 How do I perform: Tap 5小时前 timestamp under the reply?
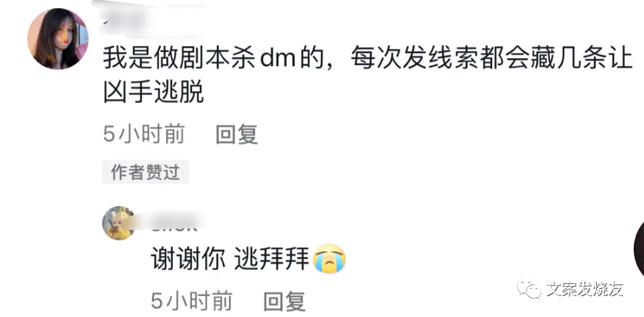192,301
